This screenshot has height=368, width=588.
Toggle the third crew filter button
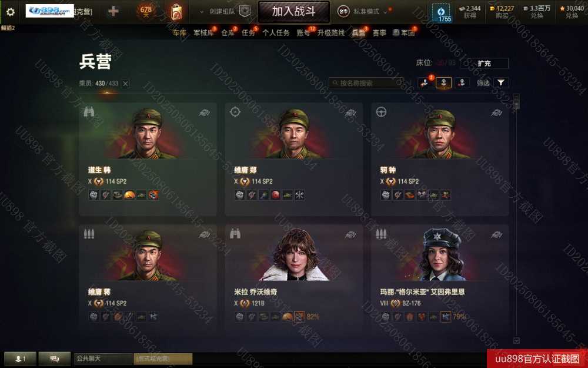pos(462,82)
